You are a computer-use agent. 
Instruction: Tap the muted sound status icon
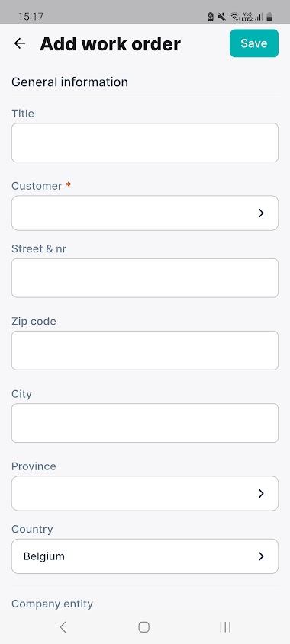pos(222,17)
